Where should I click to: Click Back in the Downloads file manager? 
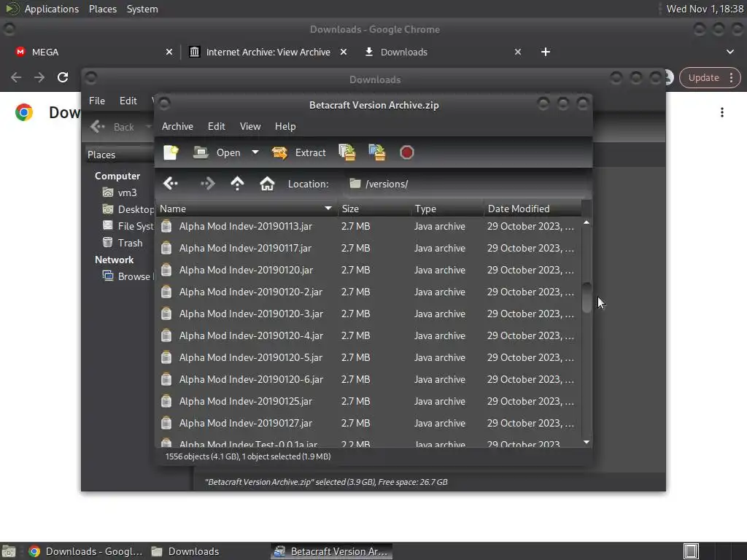[112, 127]
